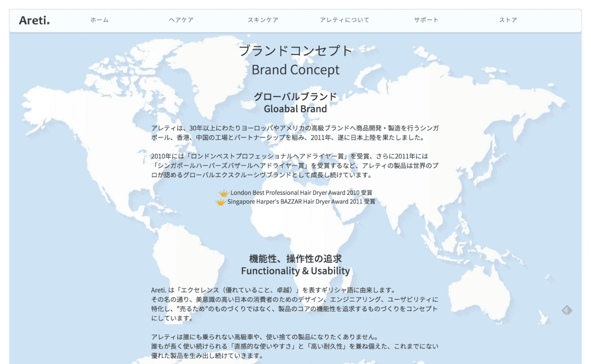
Task: Click the paragraph starting 2010年には
Action: point(295,166)
